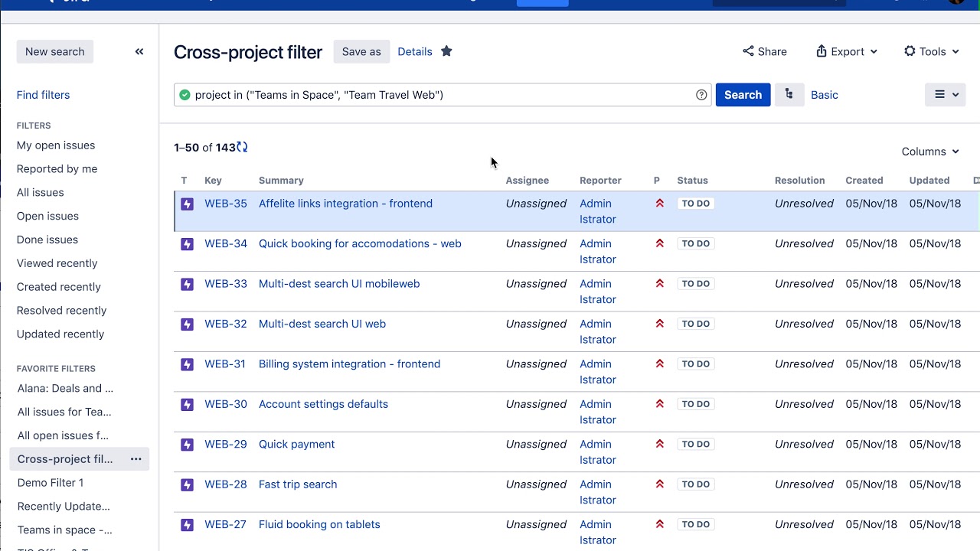Click inside the JQL query field

443,95
